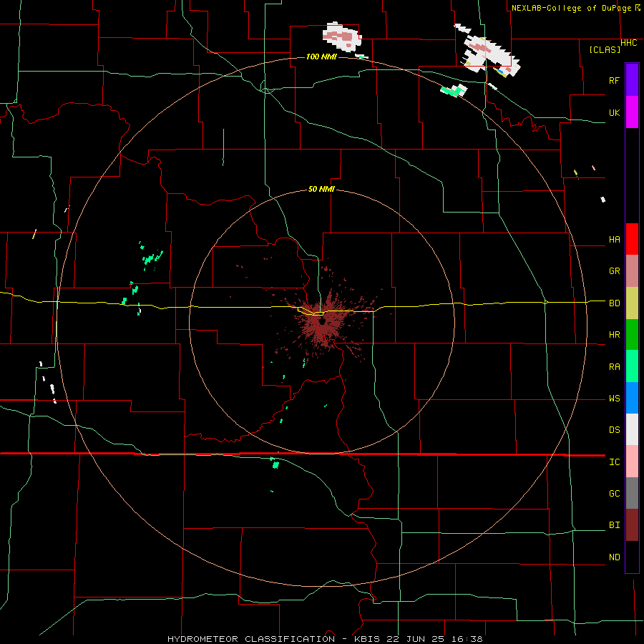Click the '16:38' timestamp text
The height and width of the screenshot is (644, 644).
pos(467,639)
